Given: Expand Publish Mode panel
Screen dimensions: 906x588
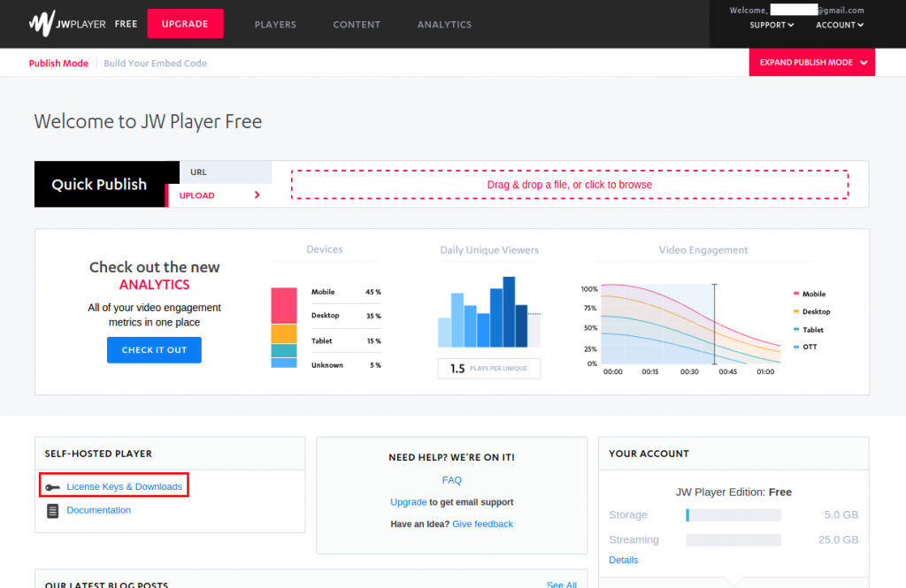Looking at the screenshot, I should (x=811, y=63).
